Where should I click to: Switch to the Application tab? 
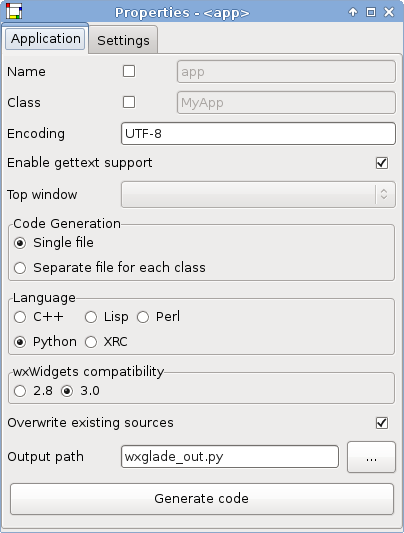click(x=45, y=39)
